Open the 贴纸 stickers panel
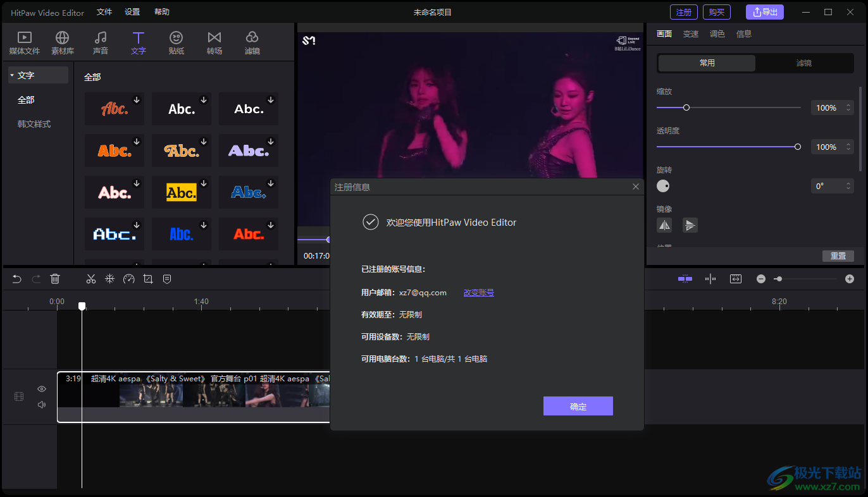The width and height of the screenshot is (868, 497). pyautogui.click(x=177, y=43)
